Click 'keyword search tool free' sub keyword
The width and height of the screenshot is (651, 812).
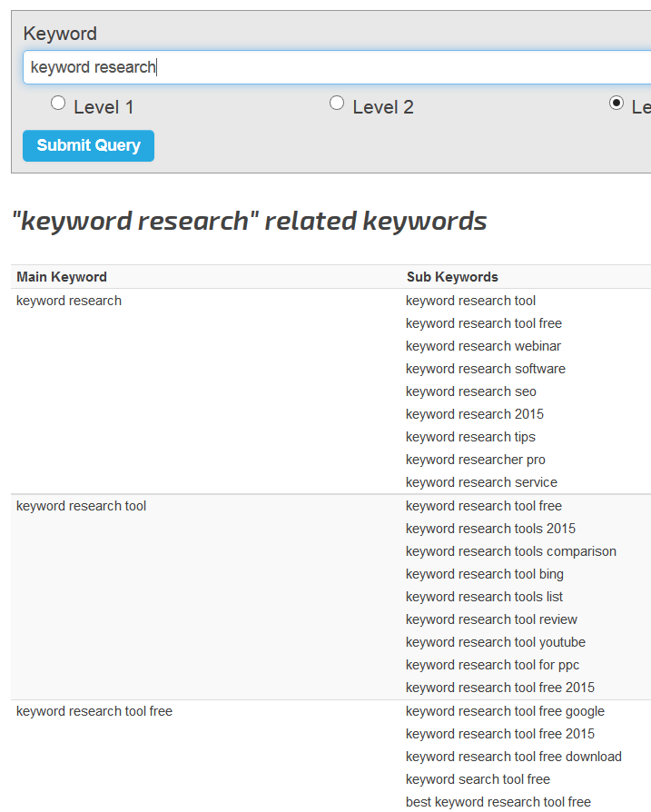(x=478, y=779)
